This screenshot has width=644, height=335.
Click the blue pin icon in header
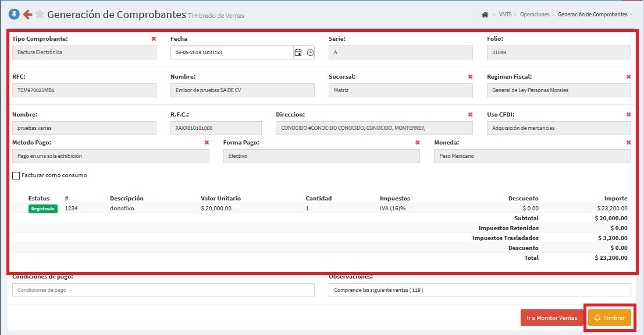(14, 15)
